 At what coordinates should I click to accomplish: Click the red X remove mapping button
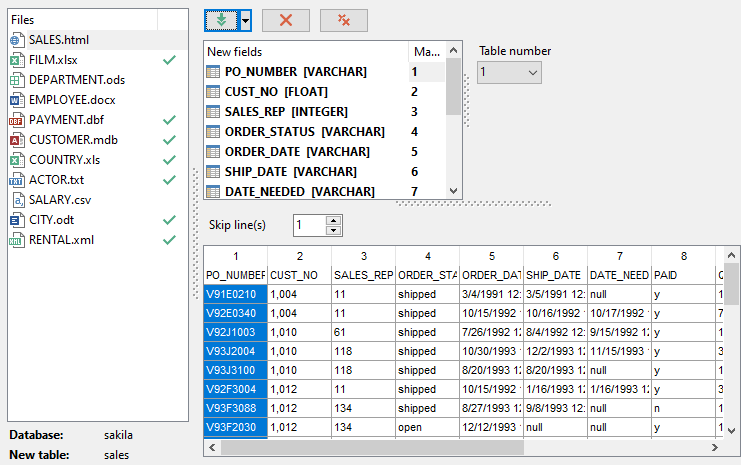click(287, 20)
